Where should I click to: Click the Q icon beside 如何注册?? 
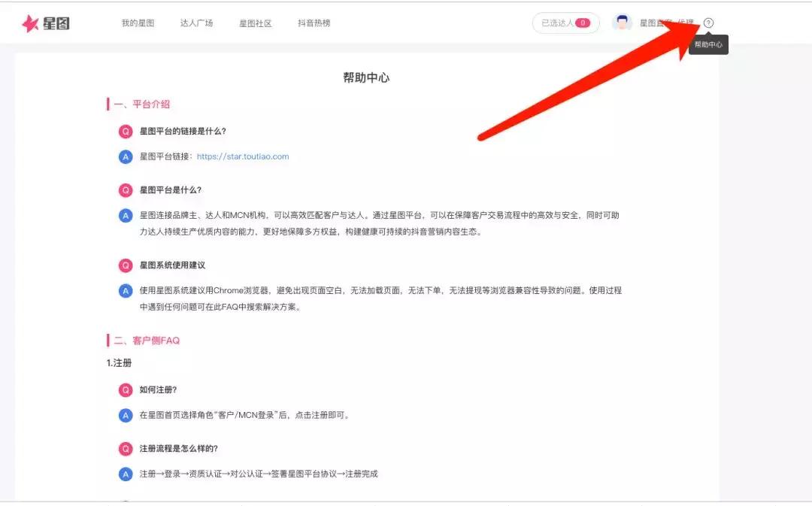(x=126, y=389)
